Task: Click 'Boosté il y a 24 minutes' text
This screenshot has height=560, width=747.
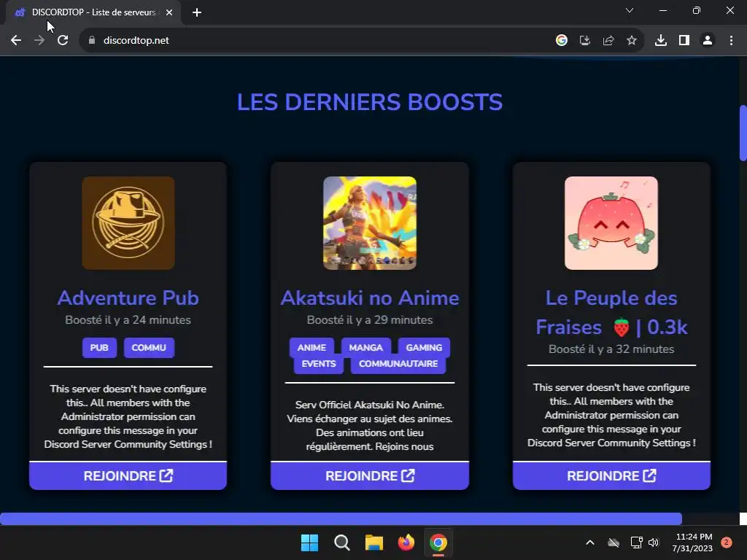Action: click(128, 320)
